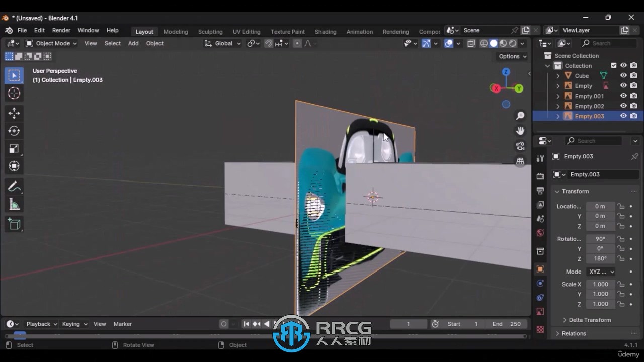
Task: Open Global transform orientation dropdown
Action: (222, 43)
